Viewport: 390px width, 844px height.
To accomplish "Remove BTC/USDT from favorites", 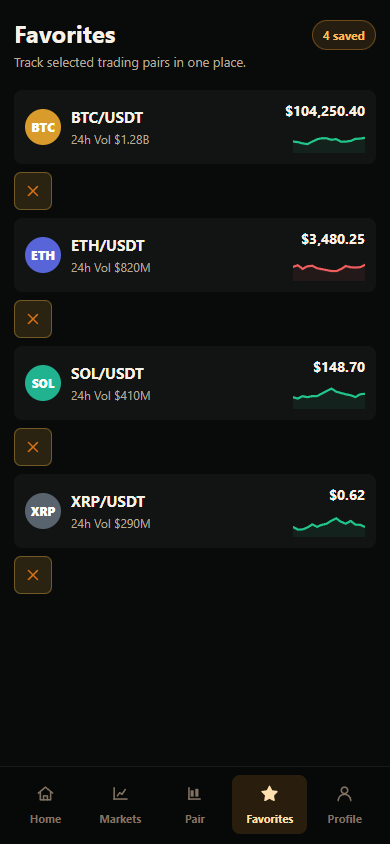I will 33,191.
